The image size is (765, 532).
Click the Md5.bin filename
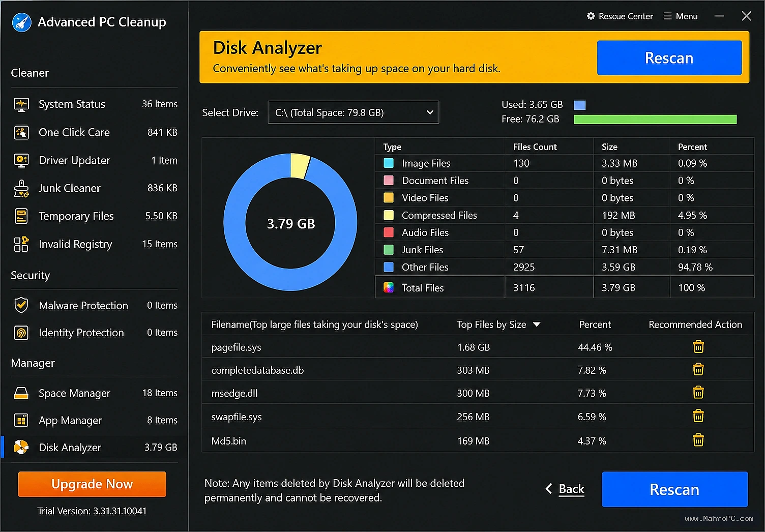[228, 441]
